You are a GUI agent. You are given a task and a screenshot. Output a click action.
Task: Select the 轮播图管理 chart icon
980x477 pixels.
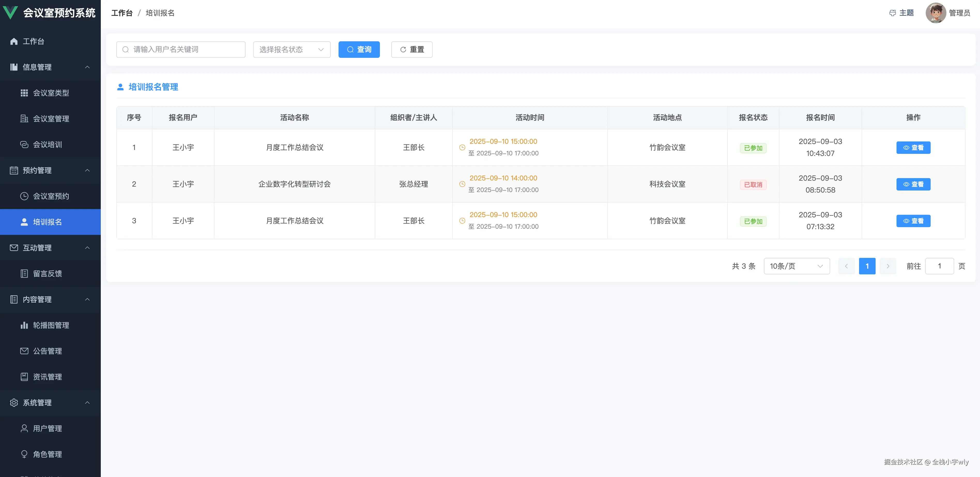coord(24,325)
